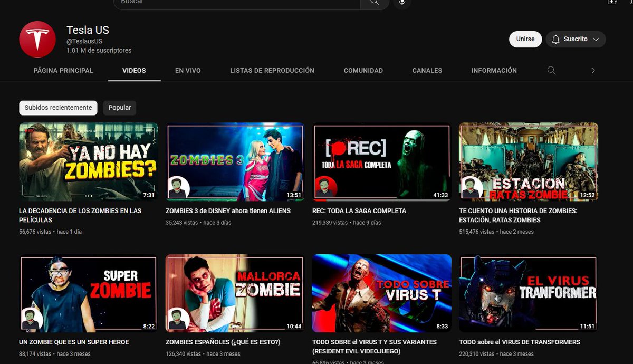Click the 41:33 duration badge
This screenshot has width=633, height=364.
point(440,195)
